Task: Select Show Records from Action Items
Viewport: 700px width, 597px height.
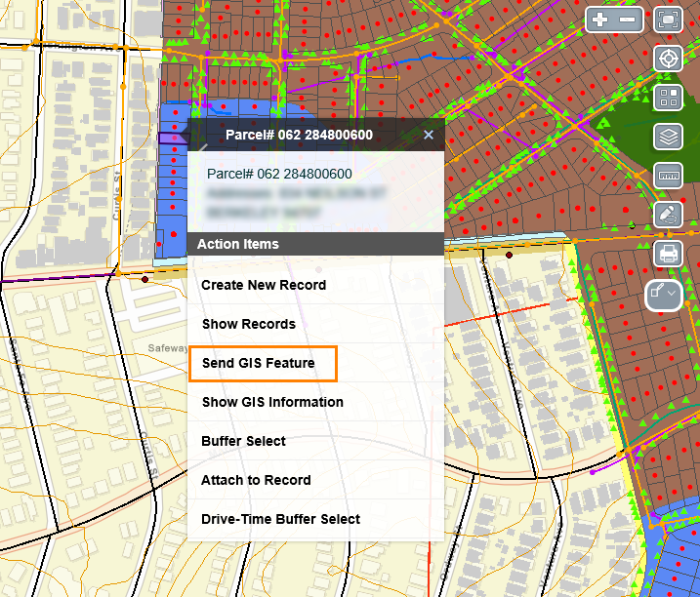Action: (x=248, y=324)
